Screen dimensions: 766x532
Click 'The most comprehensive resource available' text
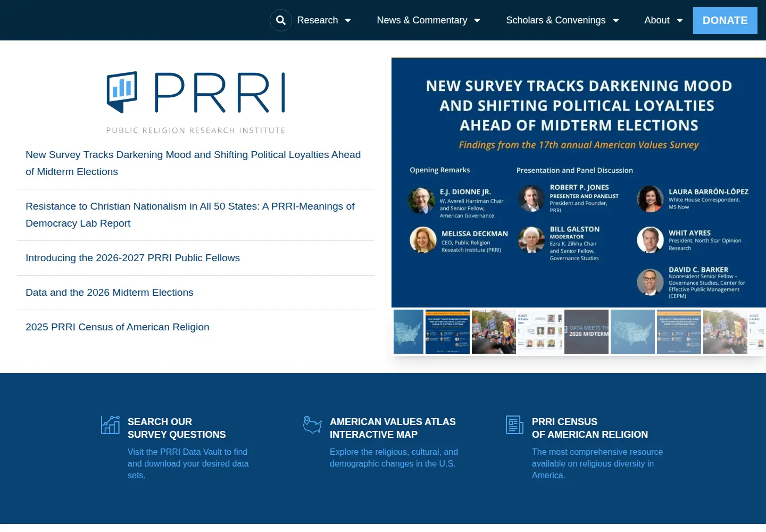597,464
